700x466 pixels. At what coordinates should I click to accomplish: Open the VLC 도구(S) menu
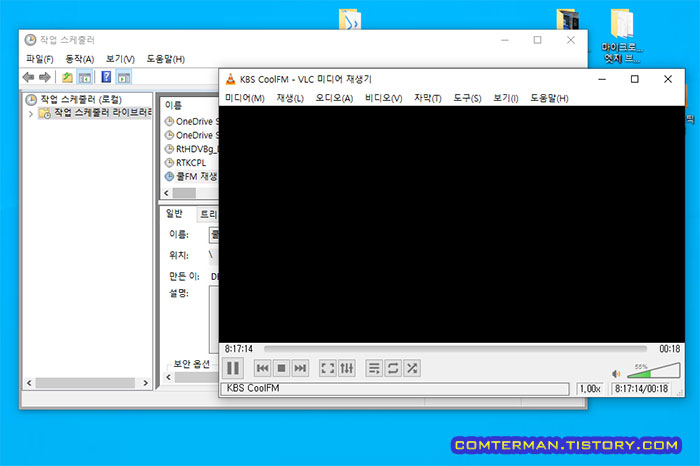(x=467, y=98)
